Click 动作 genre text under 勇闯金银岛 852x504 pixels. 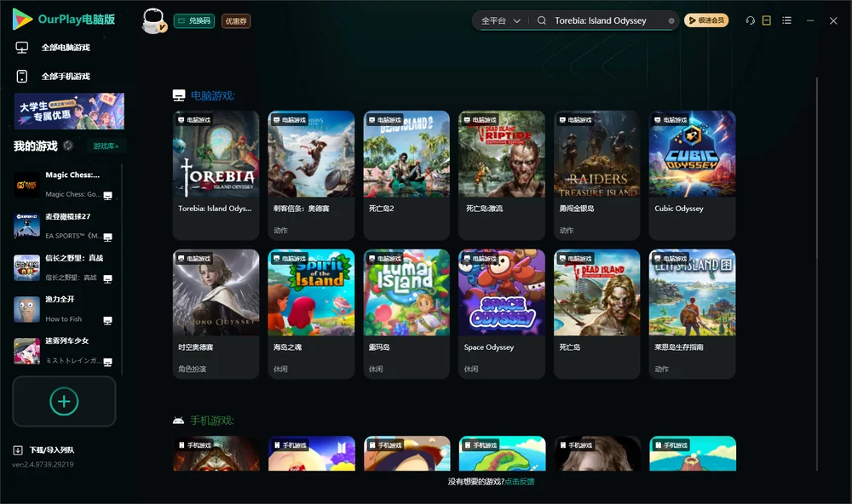[567, 230]
